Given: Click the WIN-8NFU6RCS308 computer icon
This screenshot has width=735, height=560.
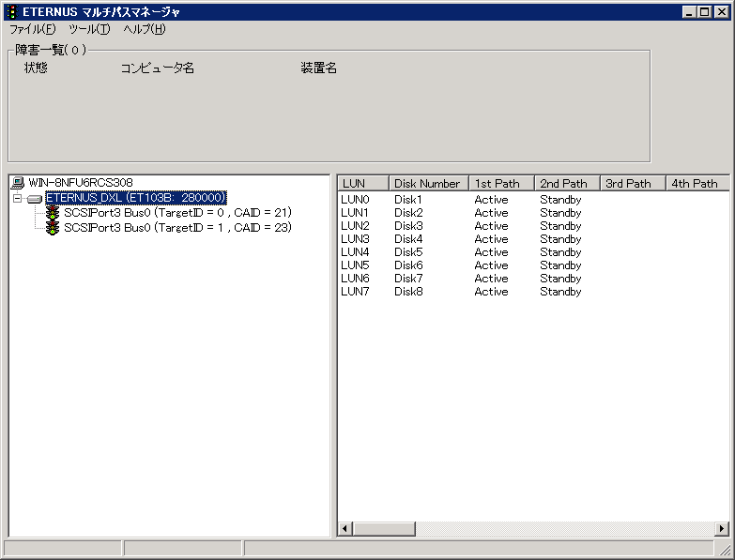Looking at the screenshot, I should [19, 182].
